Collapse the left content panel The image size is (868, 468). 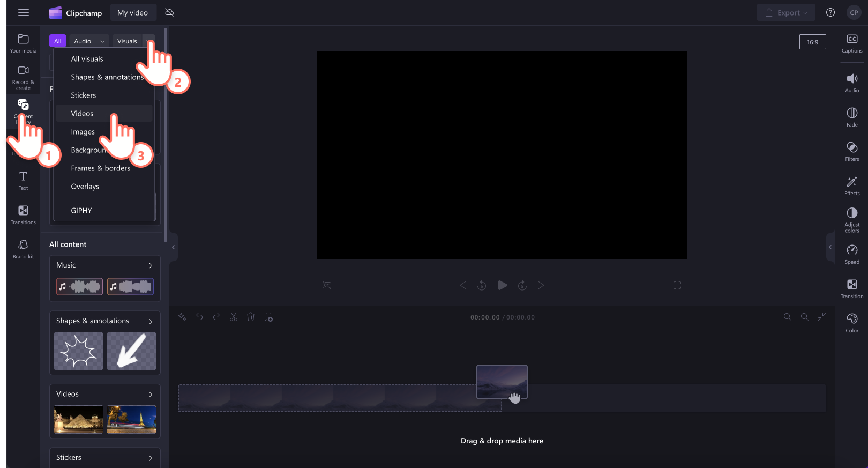[x=173, y=247]
